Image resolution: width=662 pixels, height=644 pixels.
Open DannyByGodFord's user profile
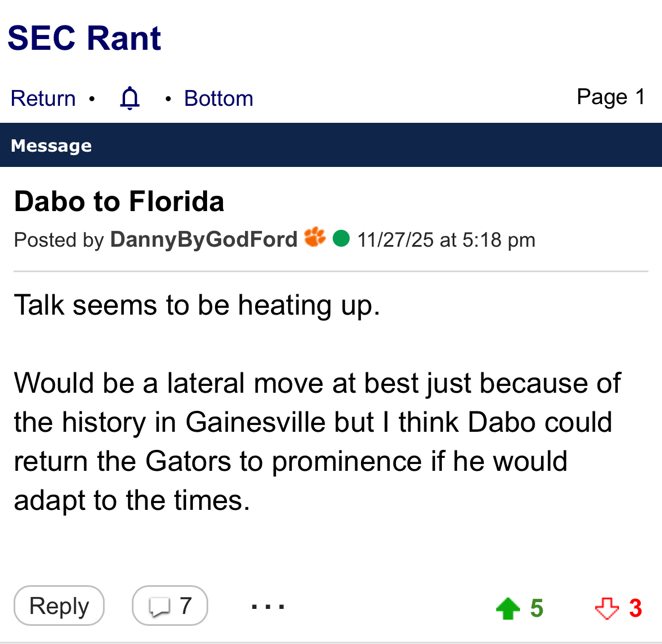[x=204, y=239]
